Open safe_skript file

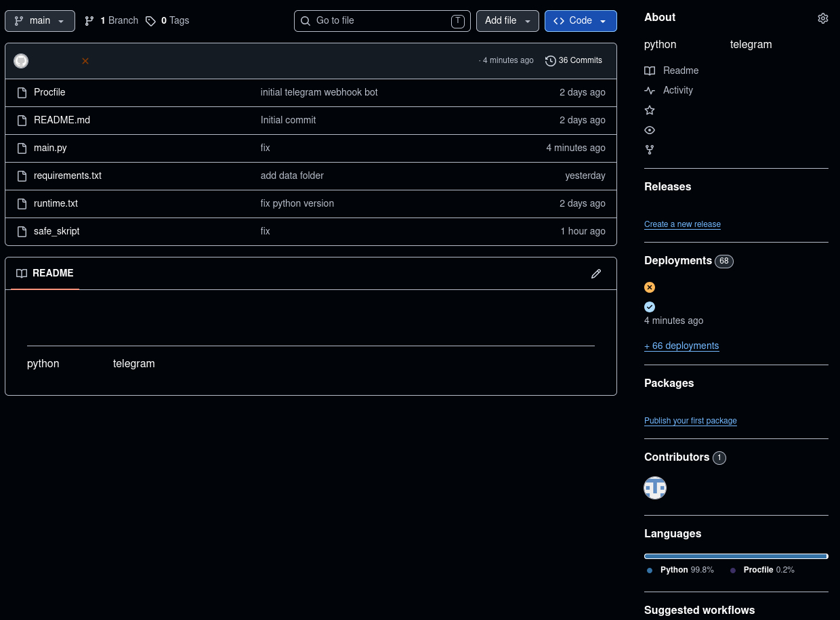click(57, 231)
